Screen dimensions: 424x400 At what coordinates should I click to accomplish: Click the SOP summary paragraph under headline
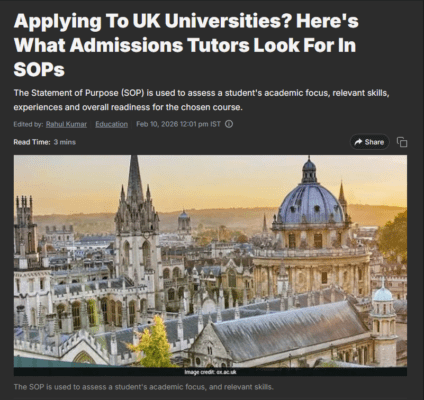[x=201, y=100]
